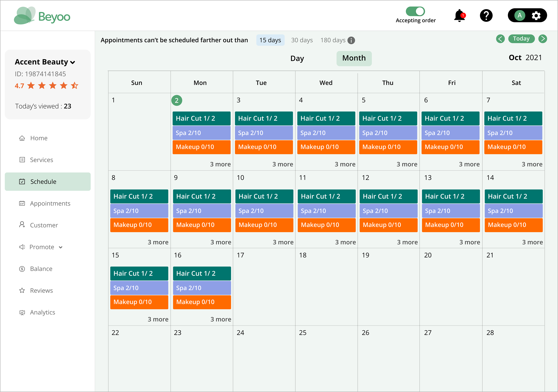Show 3 more on Oct 14
This screenshot has width=558, height=392.
click(532, 242)
